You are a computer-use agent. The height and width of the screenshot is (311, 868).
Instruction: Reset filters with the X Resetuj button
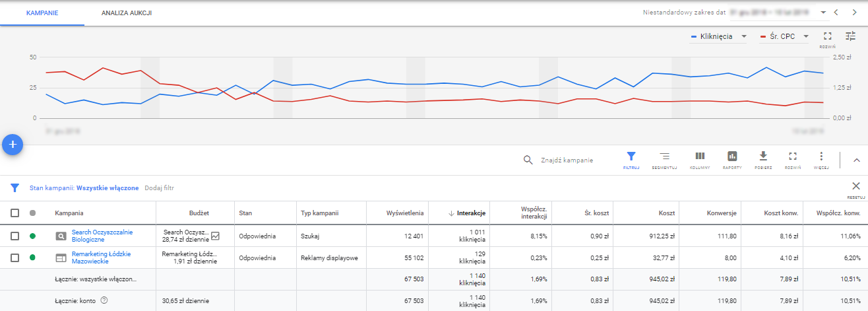tap(856, 189)
